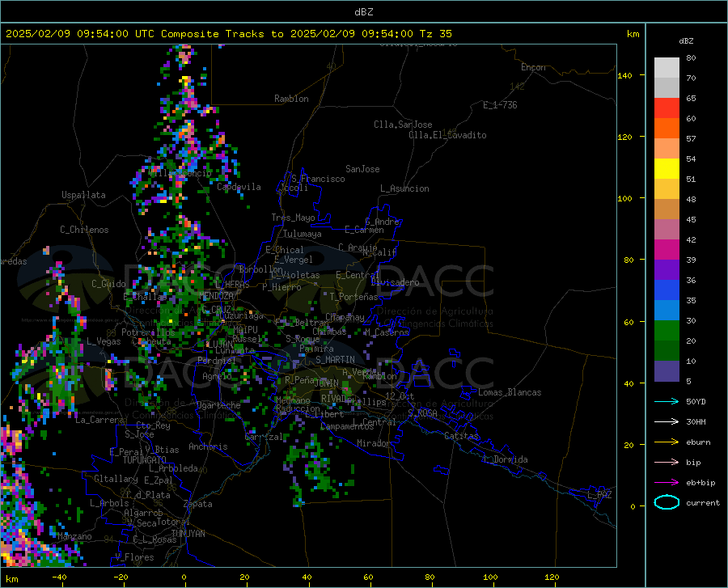
Task: Click the '50YD' legend label text
Action: click(696, 401)
